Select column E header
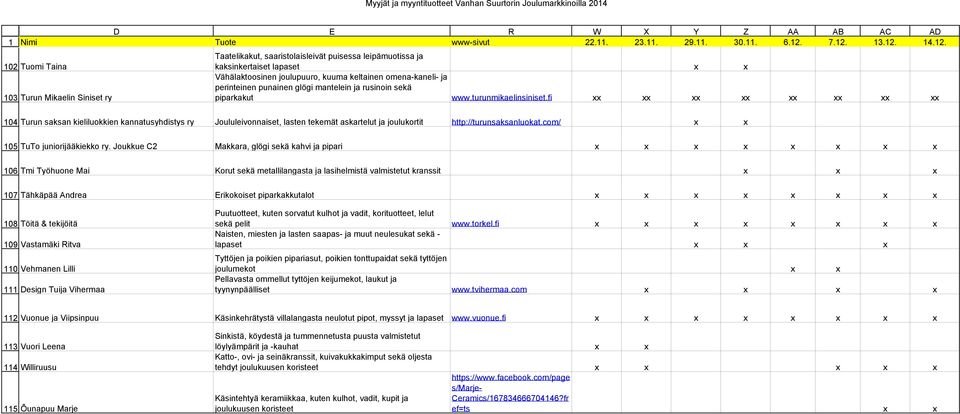The width and height of the screenshot is (960, 414). pos(331,31)
